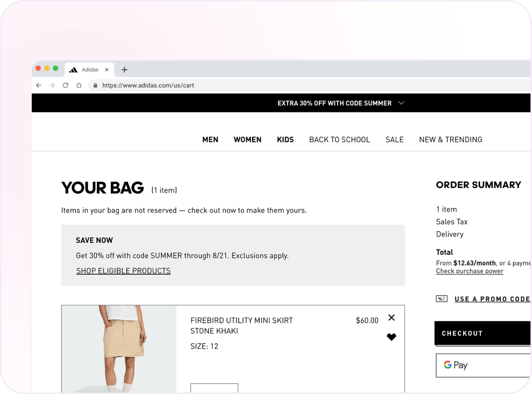Click the browser forward arrow

52,85
